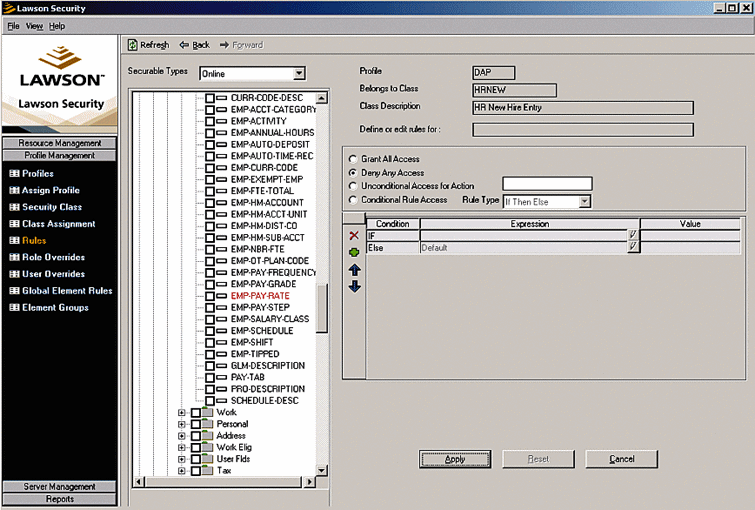Click the Personal folder icon in the tree
Viewport: 755px width, 510px height.
click(x=208, y=424)
